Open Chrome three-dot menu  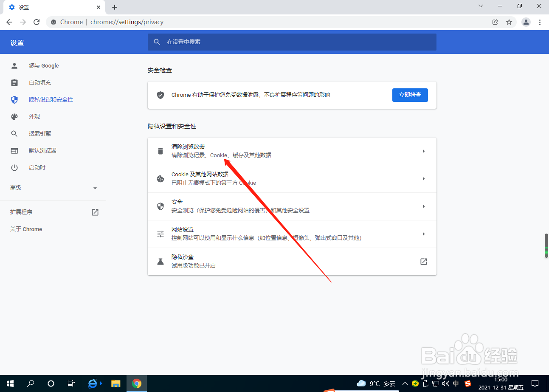tap(540, 22)
